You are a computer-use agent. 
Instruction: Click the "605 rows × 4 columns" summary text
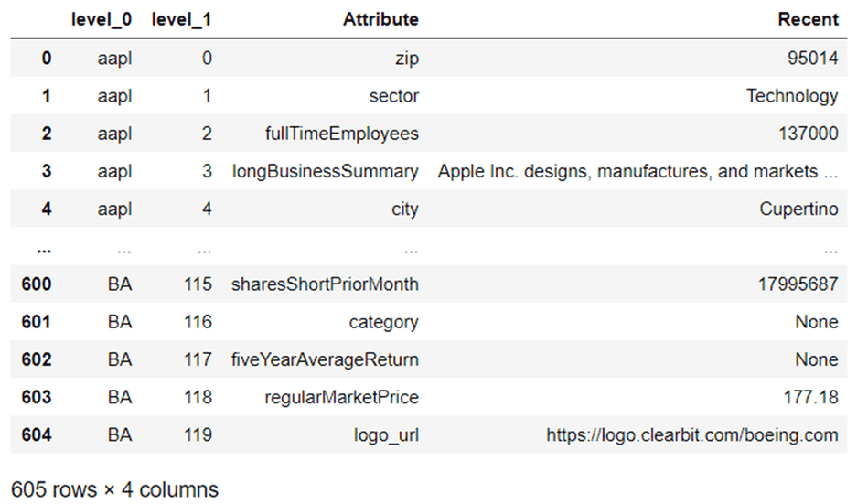pyautogui.click(x=115, y=489)
